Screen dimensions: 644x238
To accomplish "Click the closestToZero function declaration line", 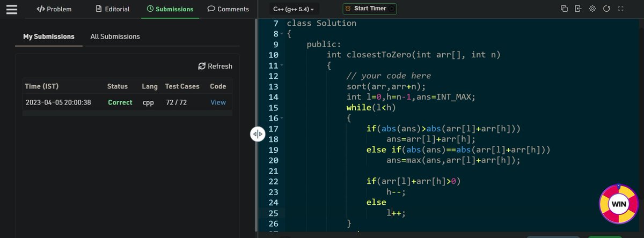I will tap(413, 55).
